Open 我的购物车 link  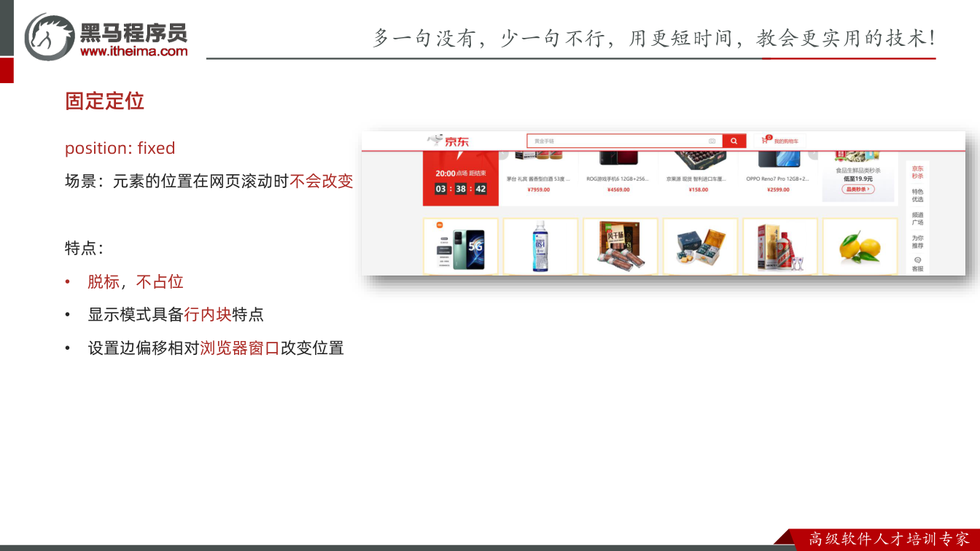pyautogui.click(x=786, y=141)
